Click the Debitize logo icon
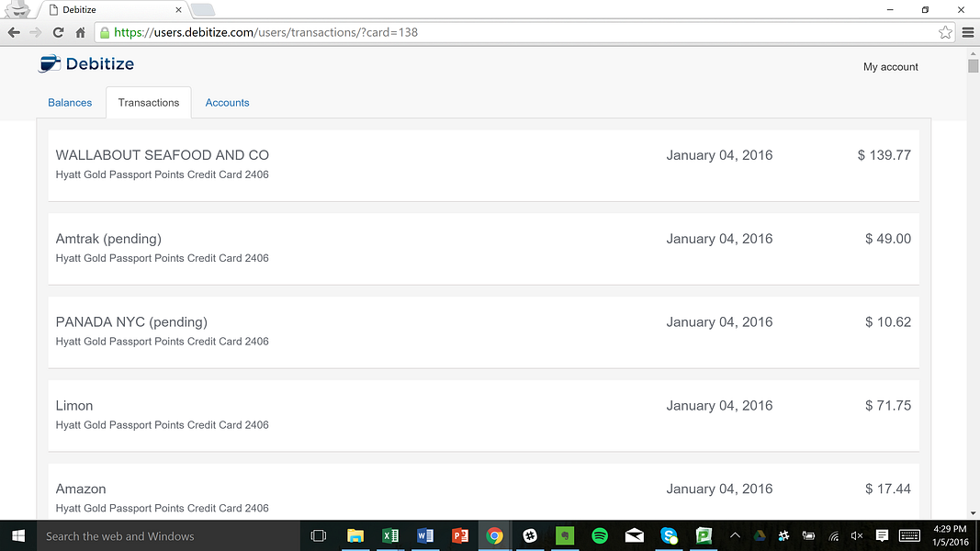980x551 pixels. (x=50, y=63)
